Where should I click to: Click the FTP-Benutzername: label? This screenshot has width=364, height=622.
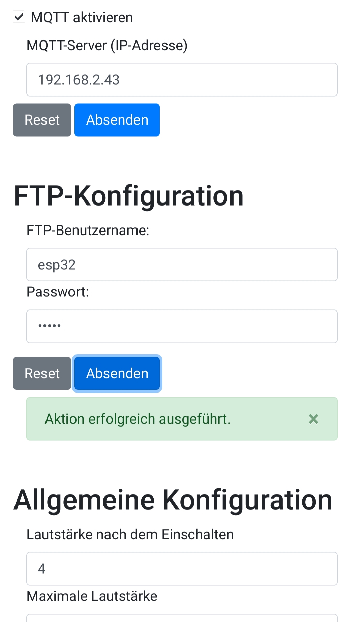click(88, 230)
